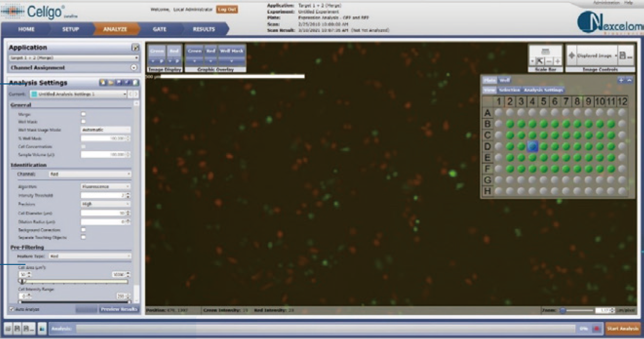Toggle the Green channel in Image Display
The width and height of the screenshot is (644, 339).
coord(157,50)
